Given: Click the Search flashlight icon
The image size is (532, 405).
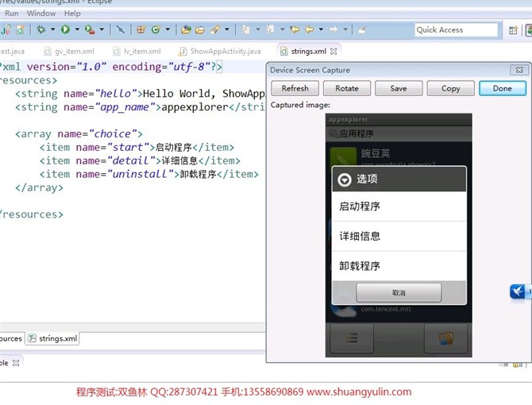Looking at the screenshot, I should click(x=215, y=29).
